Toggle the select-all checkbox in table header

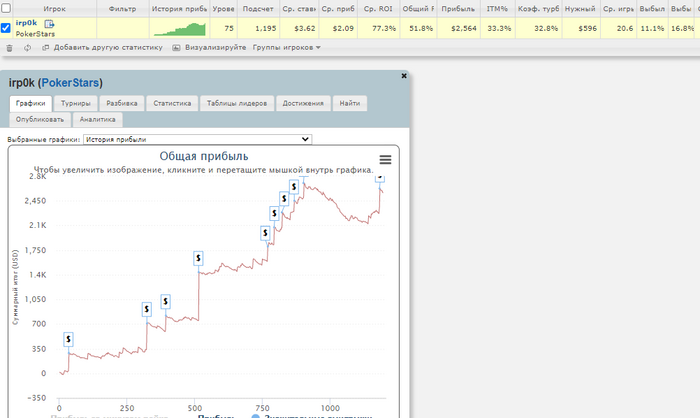coord(6,8)
